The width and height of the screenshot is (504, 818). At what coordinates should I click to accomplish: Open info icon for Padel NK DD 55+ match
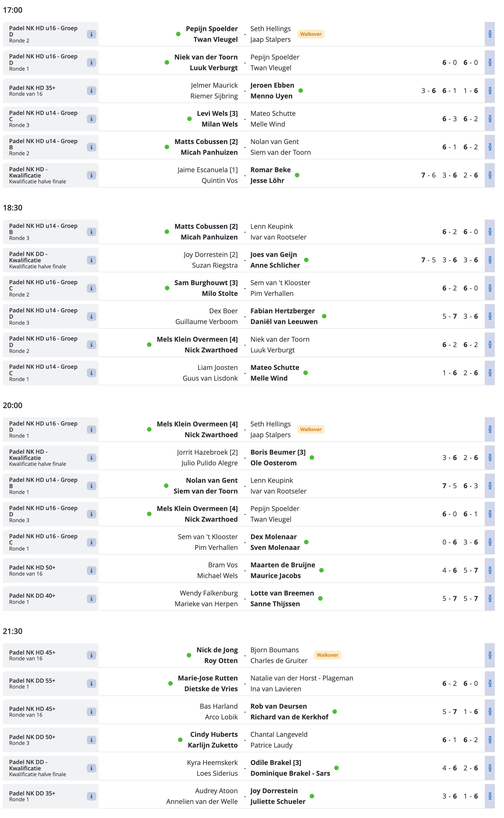pos(91,684)
